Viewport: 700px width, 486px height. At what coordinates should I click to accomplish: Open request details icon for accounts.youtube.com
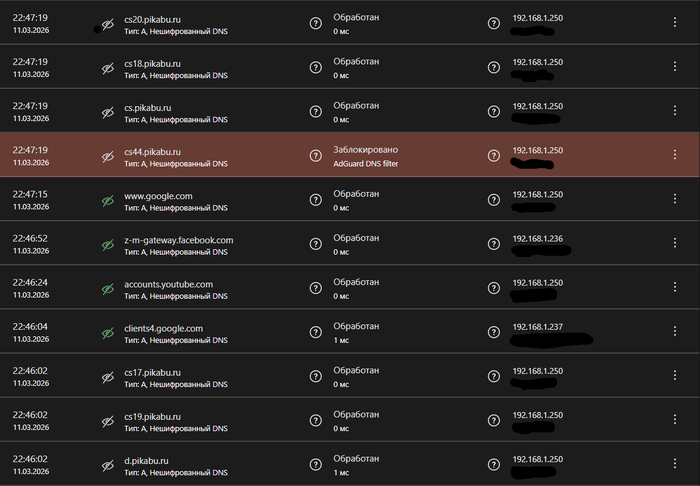coord(316,288)
